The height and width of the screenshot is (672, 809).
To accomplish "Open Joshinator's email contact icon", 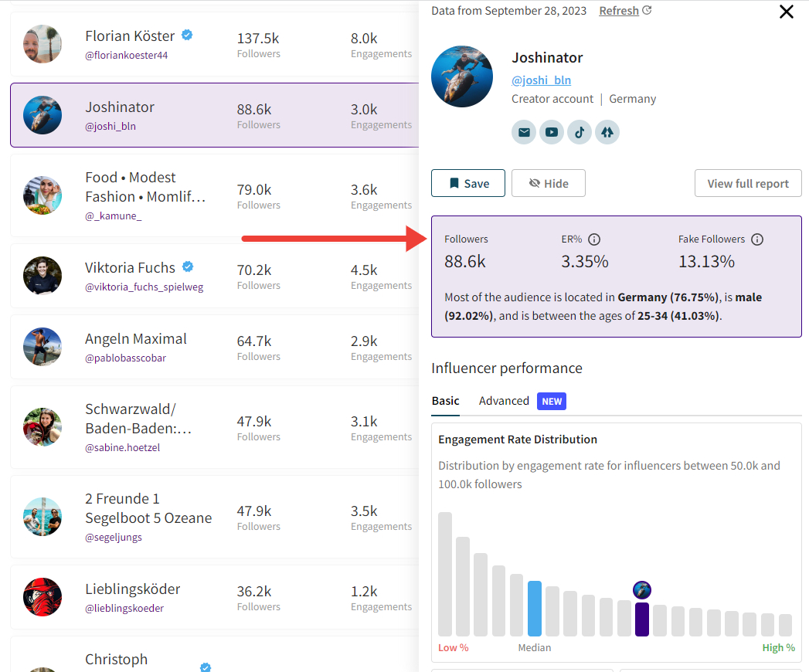I will pos(524,133).
